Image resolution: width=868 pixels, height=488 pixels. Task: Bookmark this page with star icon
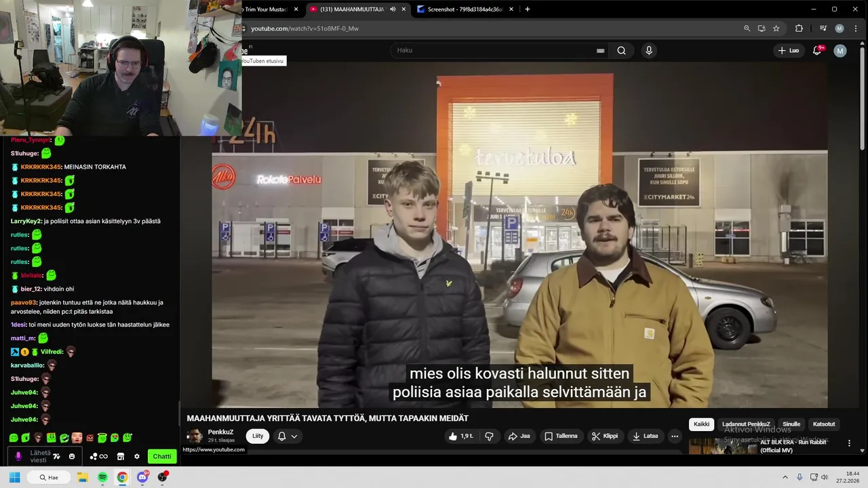coord(776,28)
